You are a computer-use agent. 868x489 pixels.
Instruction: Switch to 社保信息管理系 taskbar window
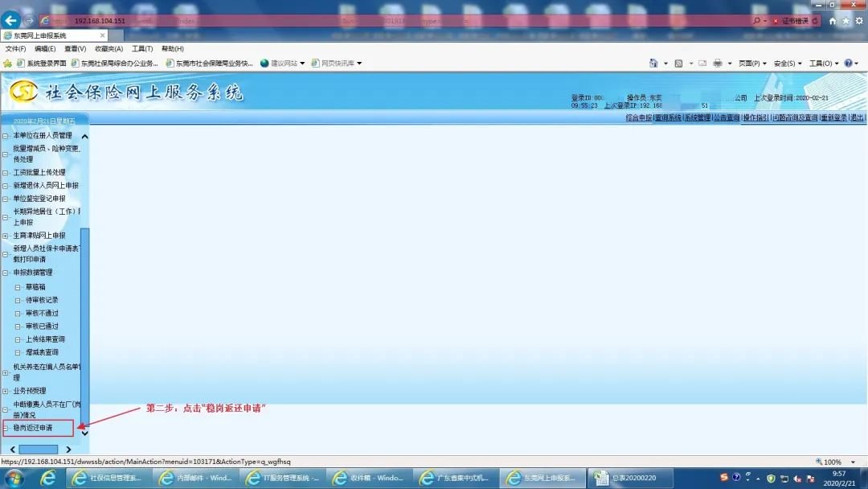click(109, 478)
